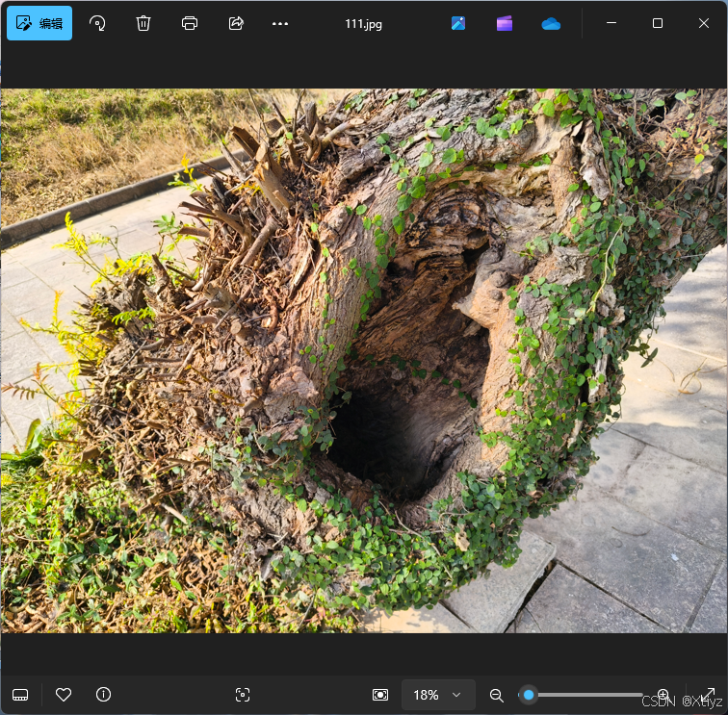This screenshot has width=728, height=715.
Task: Open the three-dot more options menu
Action: 280,23
